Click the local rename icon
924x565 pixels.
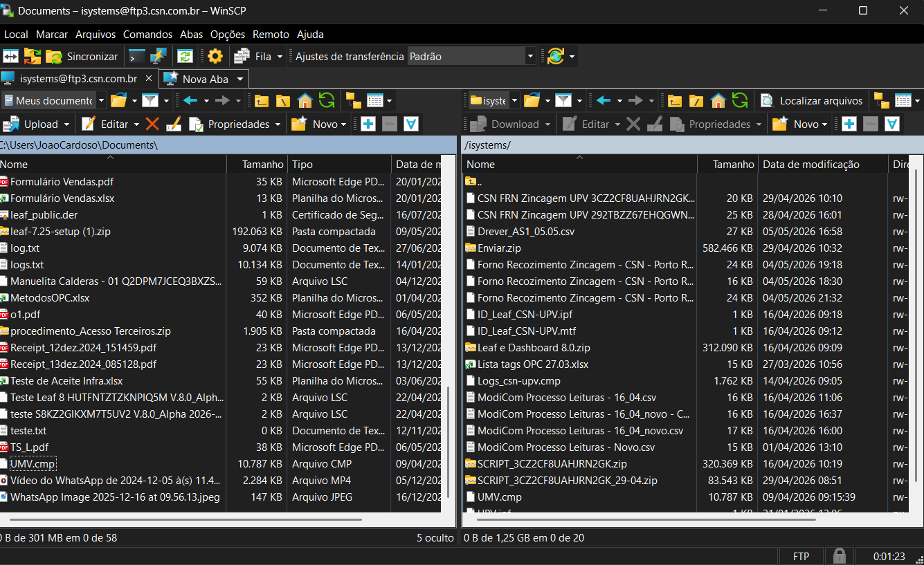click(x=174, y=124)
